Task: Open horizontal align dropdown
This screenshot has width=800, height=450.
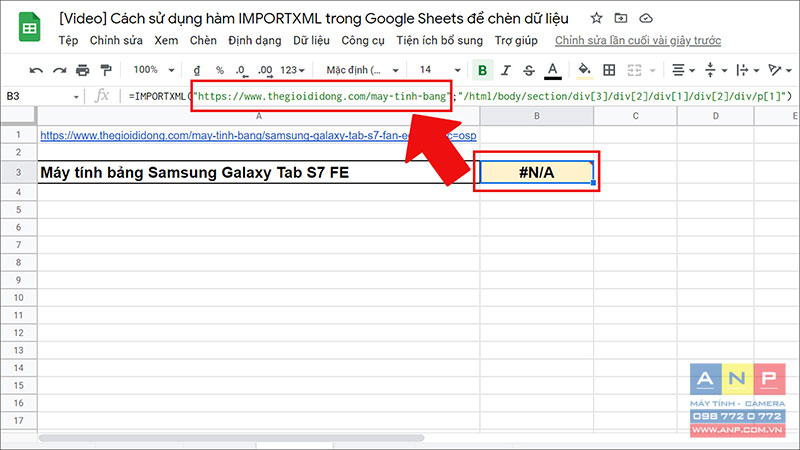Action: click(x=683, y=70)
